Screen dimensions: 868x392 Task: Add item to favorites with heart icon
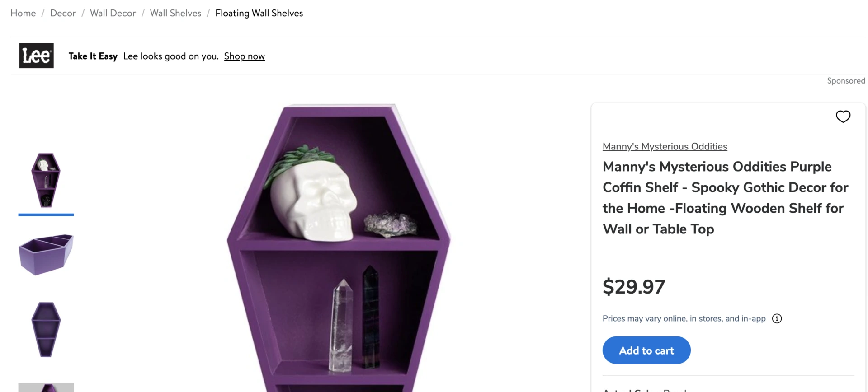pos(843,117)
